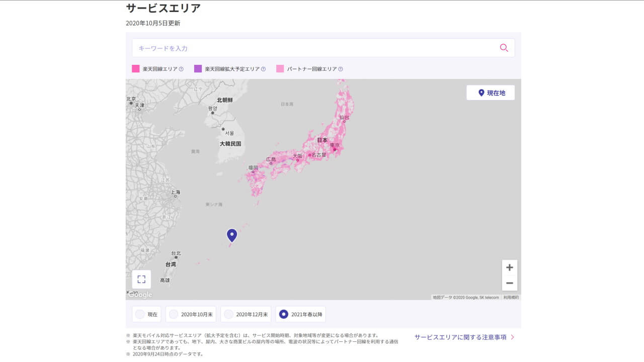This screenshot has width=644, height=362.
Task: Click the purple 楽天回線拡大予定エリア legend swatch
Action: pyautogui.click(x=198, y=69)
